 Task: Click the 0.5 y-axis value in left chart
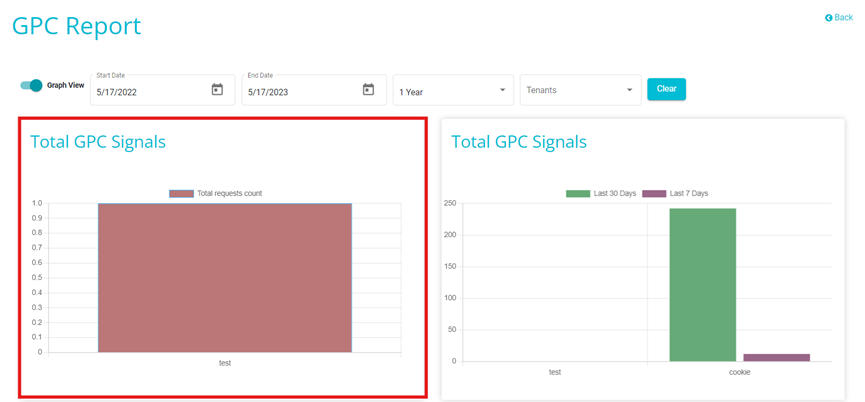(37, 278)
